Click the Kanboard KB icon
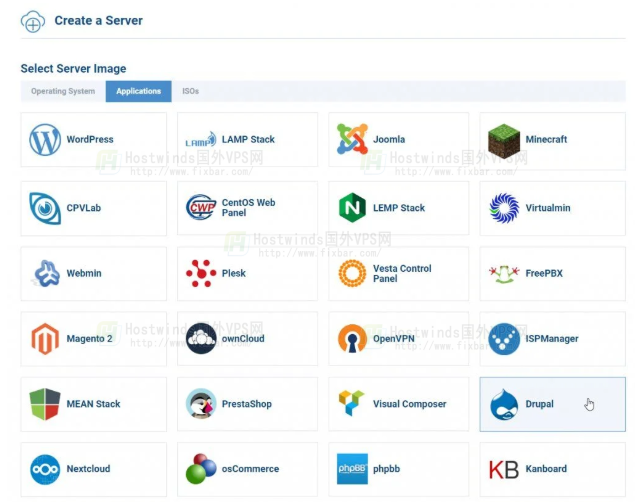 click(504, 470)
